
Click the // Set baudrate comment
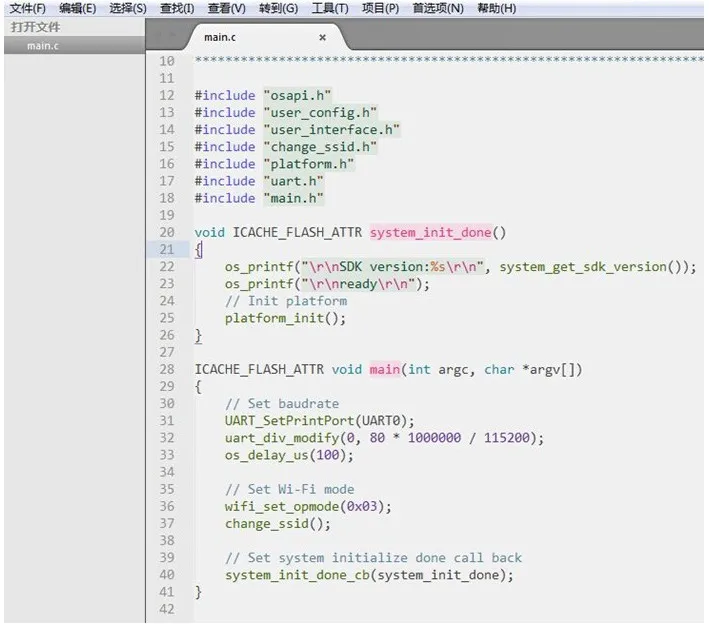pyautogui.click(x=282, y=404)
